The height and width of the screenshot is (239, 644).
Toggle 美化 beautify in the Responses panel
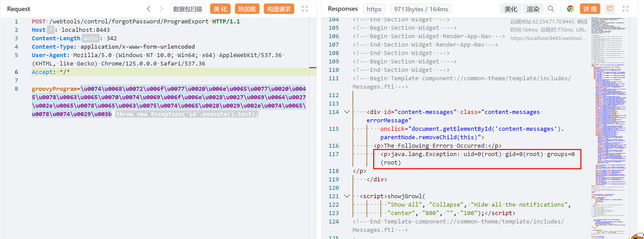tap(511, 9)
